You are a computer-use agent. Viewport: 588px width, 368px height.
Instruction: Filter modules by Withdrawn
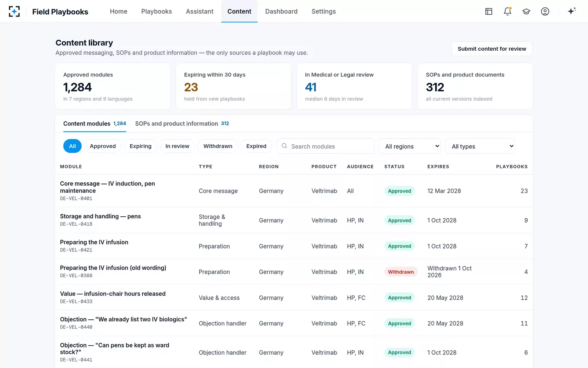[218, 146]
